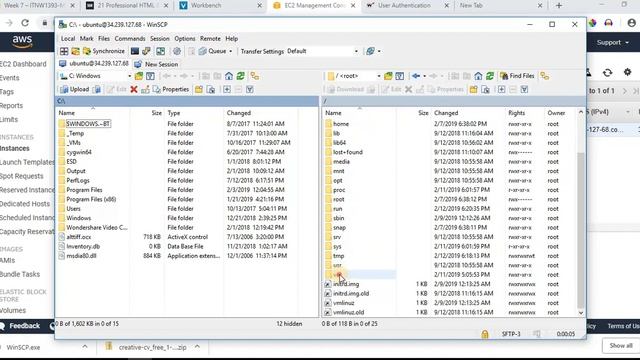Click local Select Files plus icon

coord(227,89)
